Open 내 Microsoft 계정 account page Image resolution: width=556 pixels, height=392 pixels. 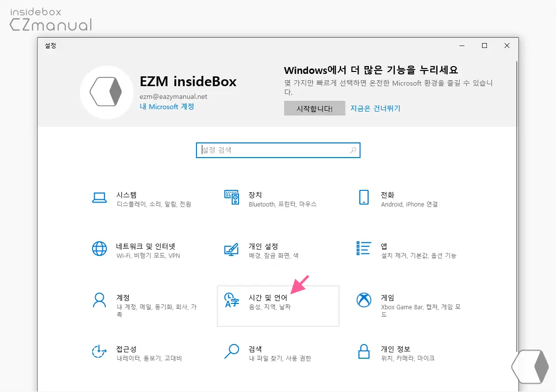click(x=167, y=107)
